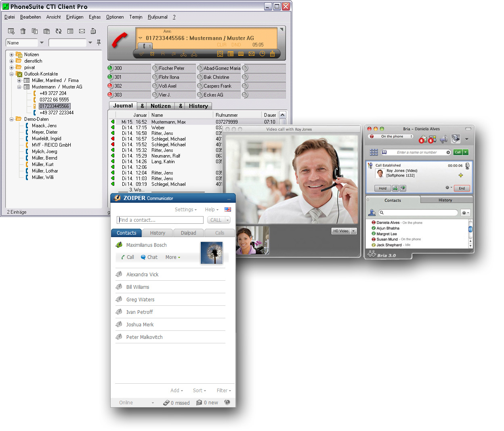The height and width of the screenshot is (431, 504).
Task: Open the Bria dialpad grid icon
Action: click(374, 152)
